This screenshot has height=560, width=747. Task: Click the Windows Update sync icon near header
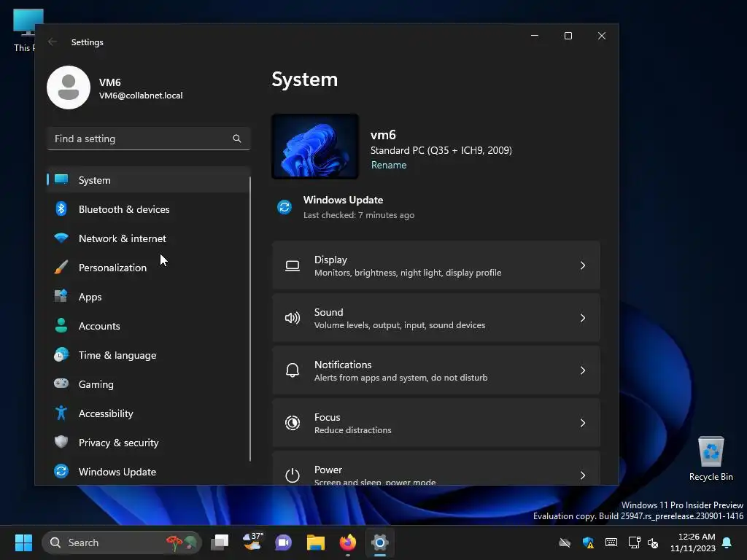coord(285,207)
